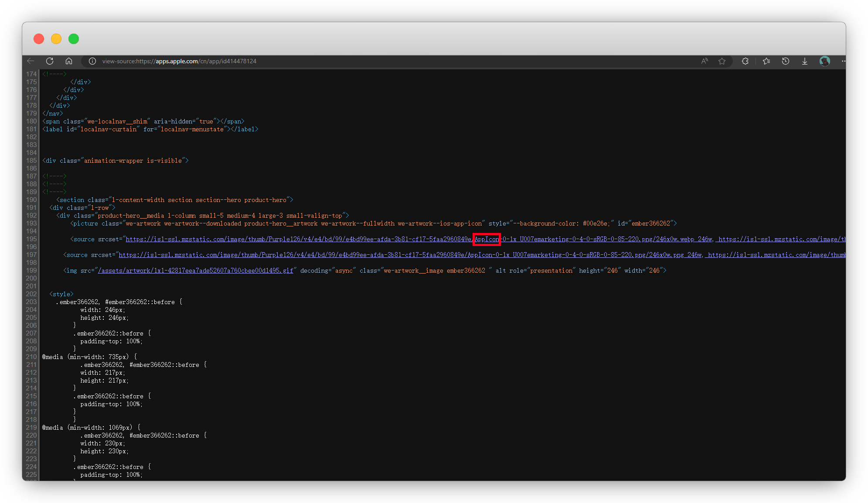The height and width of the screenshot is (503, 868).
Task: Open the Extensions puzzle icon
Action: (745, 61)
